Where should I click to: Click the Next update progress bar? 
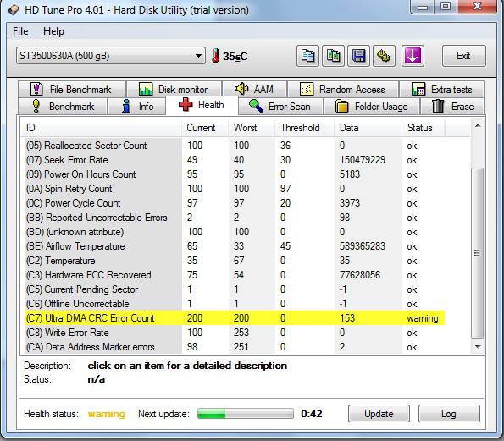point(246,414)
